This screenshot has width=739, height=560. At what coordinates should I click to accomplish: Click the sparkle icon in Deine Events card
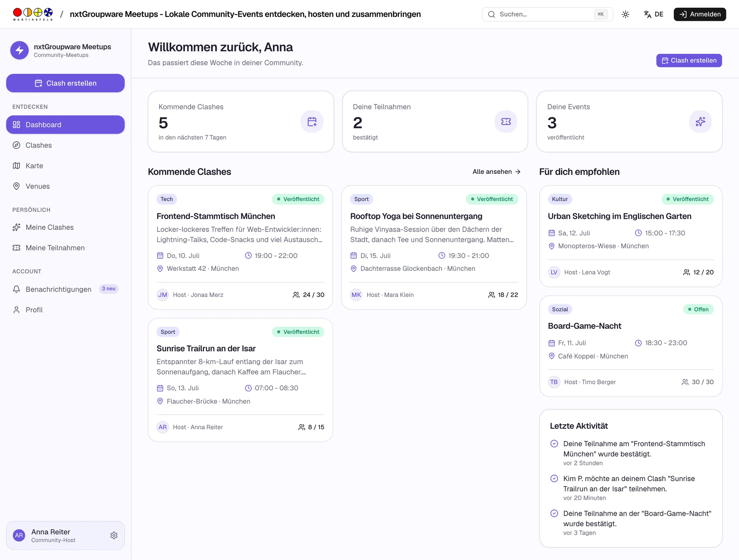tap(700, 122)
